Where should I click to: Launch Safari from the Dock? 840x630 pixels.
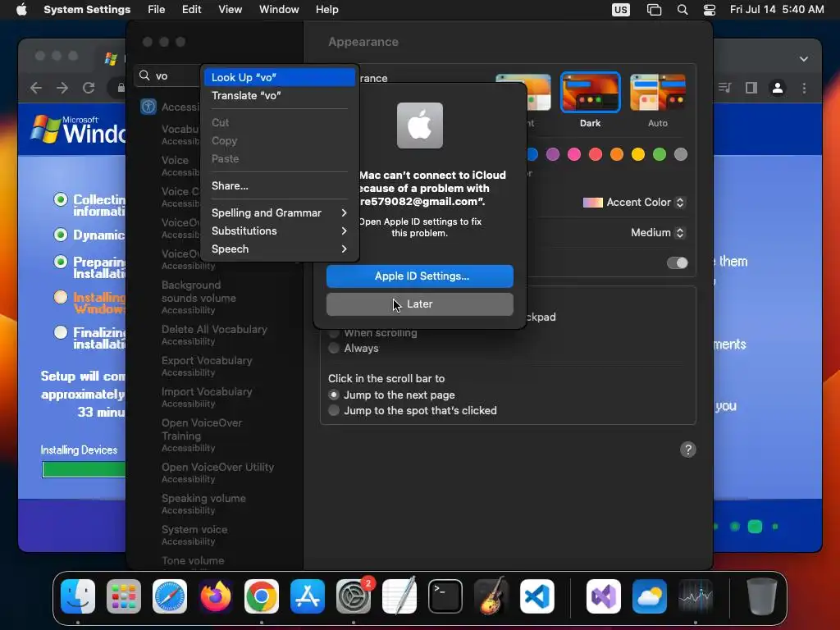170,596
